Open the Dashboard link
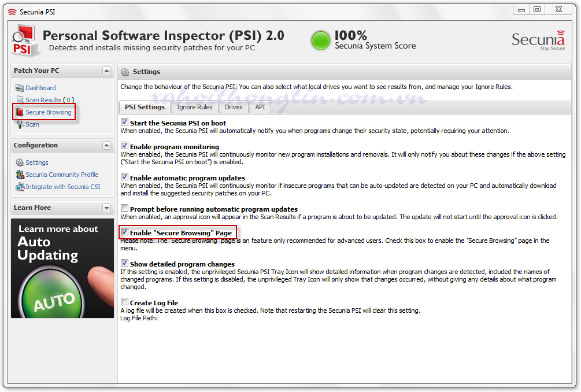 pos(41,88)
